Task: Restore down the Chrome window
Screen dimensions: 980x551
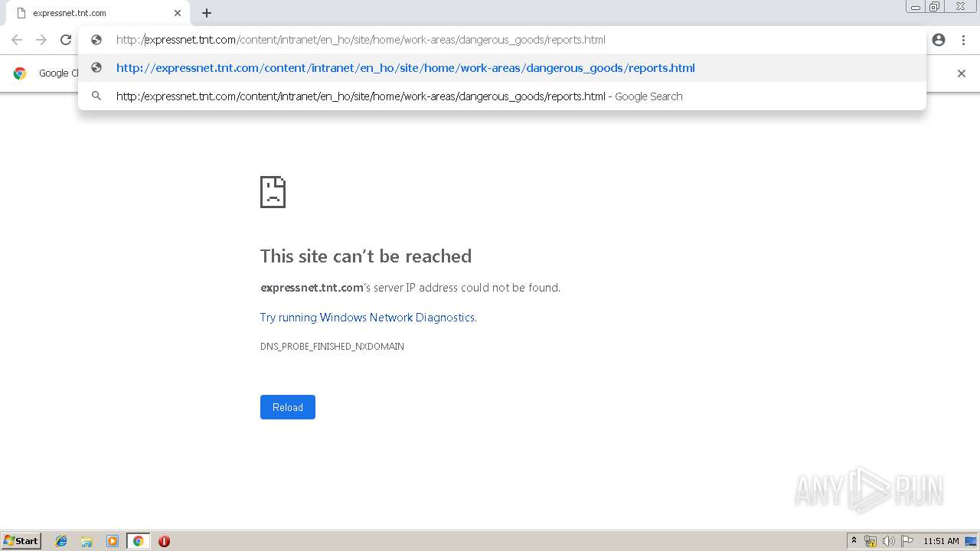Action: pyautogui.click(x=935, y=7)
